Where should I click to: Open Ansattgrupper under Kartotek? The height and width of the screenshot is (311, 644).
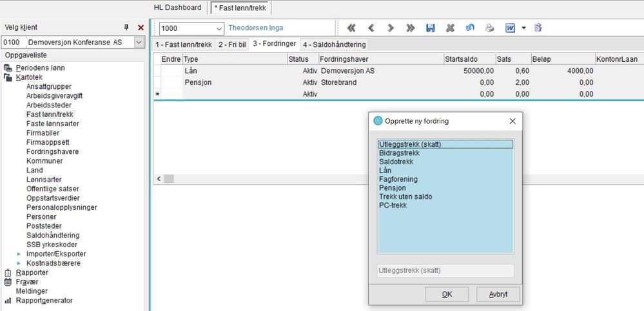(49, 86)
